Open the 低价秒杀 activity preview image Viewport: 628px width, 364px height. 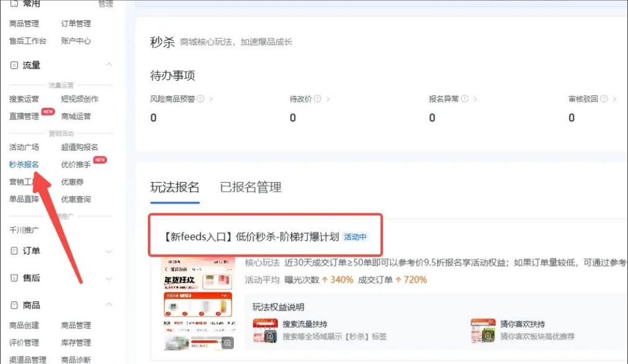point(198,305)
